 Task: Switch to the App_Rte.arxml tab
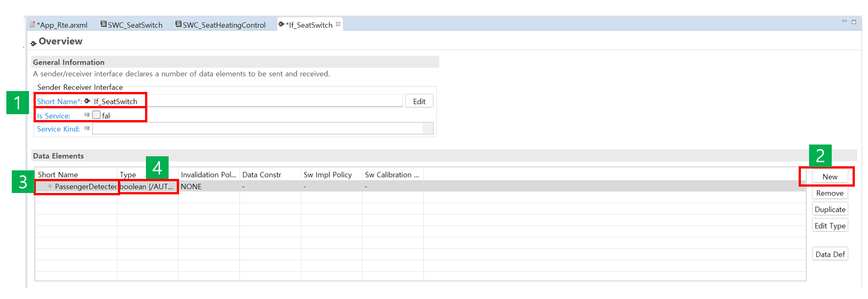click(x=59, y=25)
